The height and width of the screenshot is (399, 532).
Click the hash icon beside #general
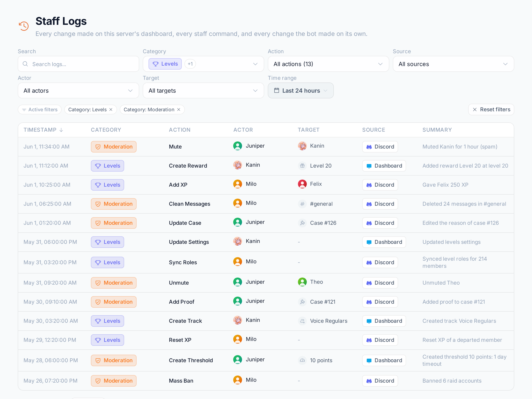tap(302, 204)
